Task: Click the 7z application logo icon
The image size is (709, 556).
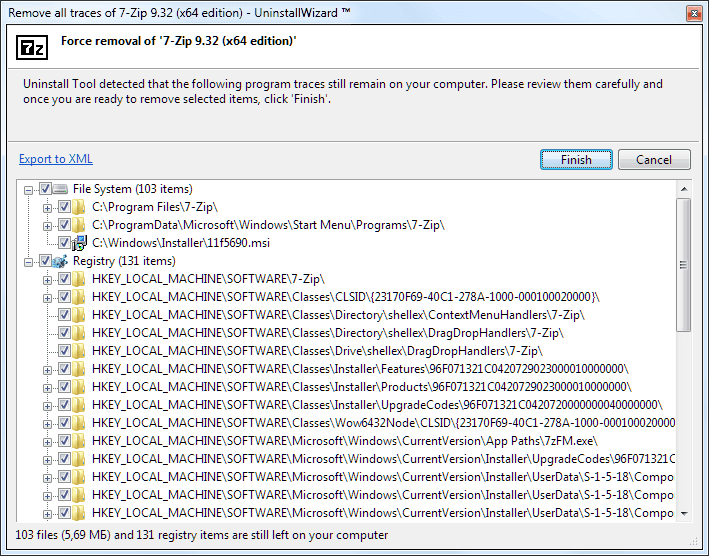Action: point(32,47)
